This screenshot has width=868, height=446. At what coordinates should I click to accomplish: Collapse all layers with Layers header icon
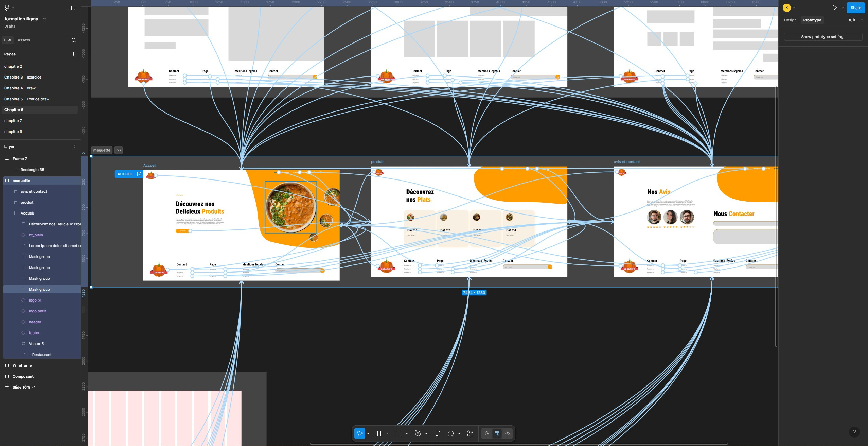pyautogui.click(x=73, y=147)
